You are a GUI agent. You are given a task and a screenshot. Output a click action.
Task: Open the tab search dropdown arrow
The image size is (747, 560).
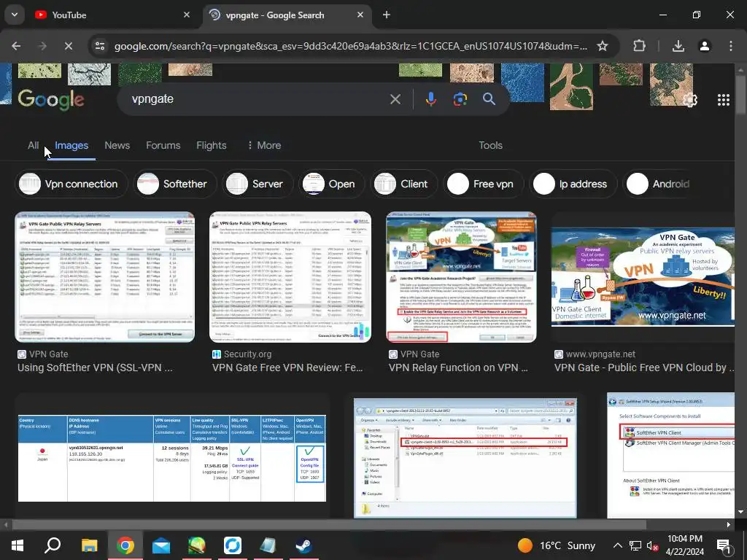tap(15, 15)
